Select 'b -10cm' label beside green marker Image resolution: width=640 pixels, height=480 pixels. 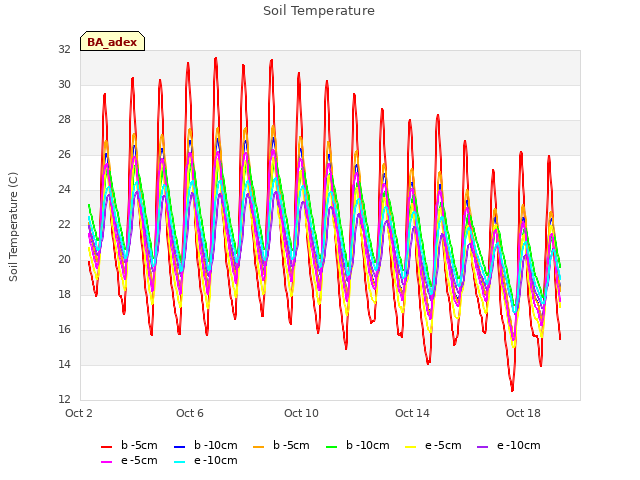coord(368,445)
